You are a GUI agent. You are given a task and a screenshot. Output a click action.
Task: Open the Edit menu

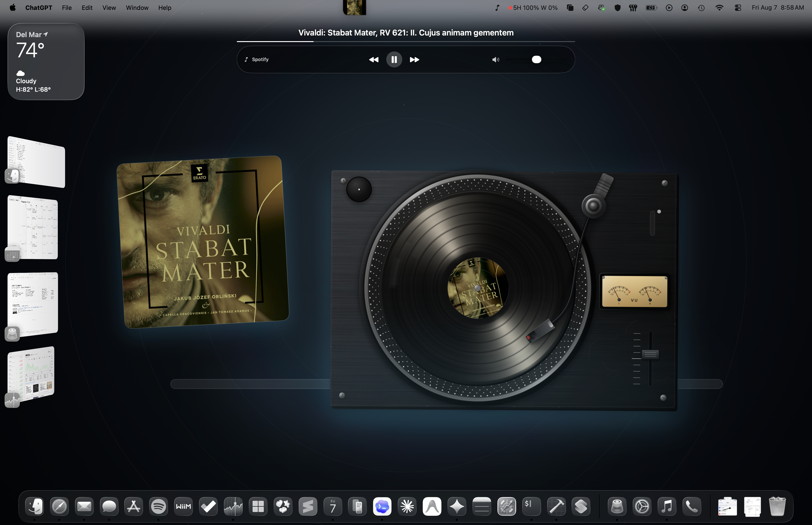[87, 8]
